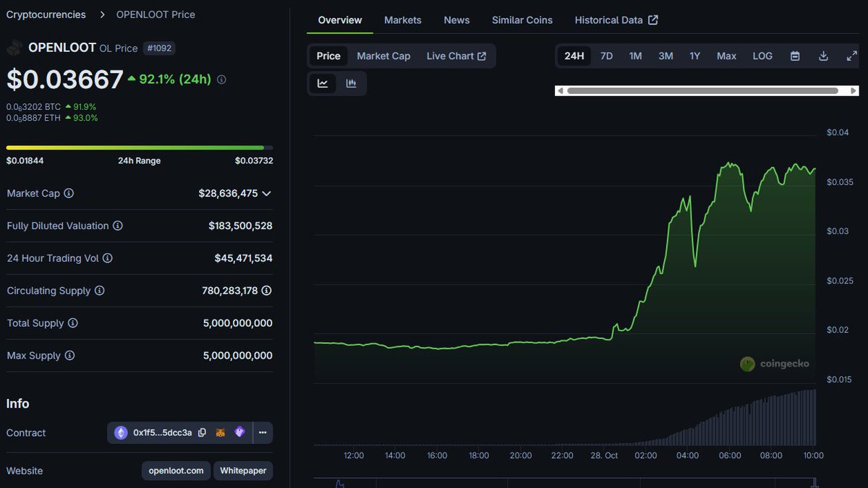The height and width of the screenshot is (488, 868).
Task: Open the Circulating Supply info icon
Action: coord(101,291)
